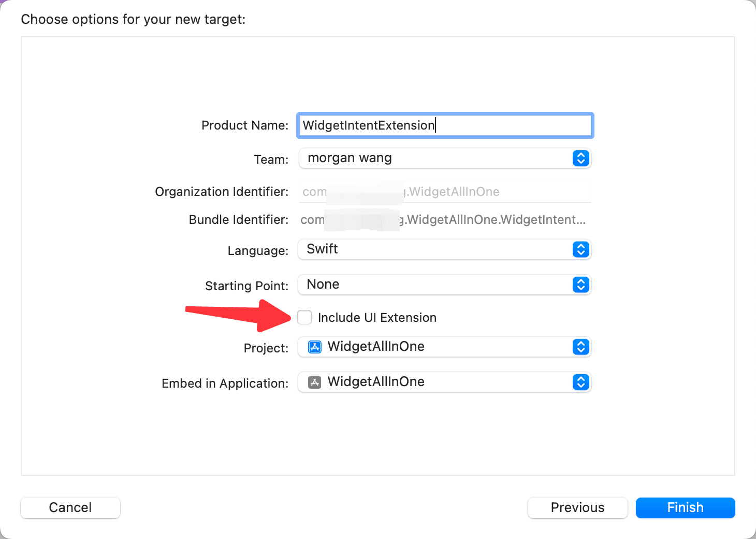This screenshot has width=756, height=539.
Task: Open the Language dropdown set to Swift
Action: click(x=445, y=249)
